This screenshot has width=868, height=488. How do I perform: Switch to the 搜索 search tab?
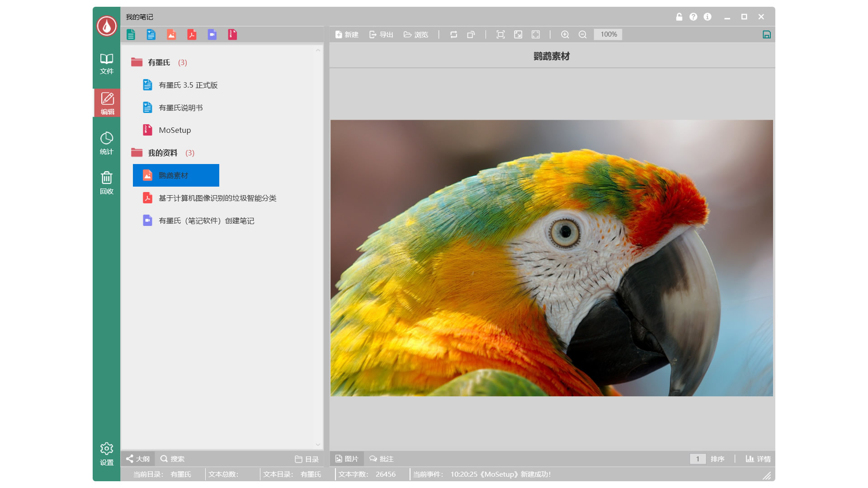[x=173, y=459]
